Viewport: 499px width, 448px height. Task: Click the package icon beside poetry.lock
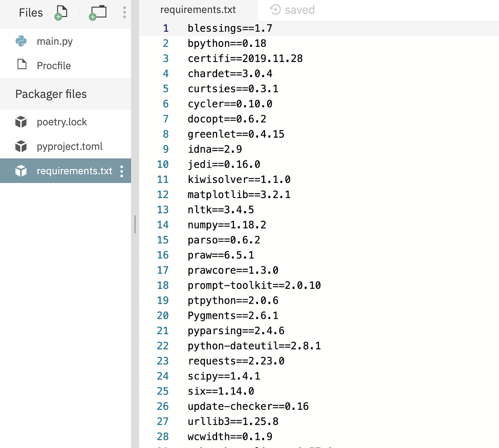pos(21,122)
